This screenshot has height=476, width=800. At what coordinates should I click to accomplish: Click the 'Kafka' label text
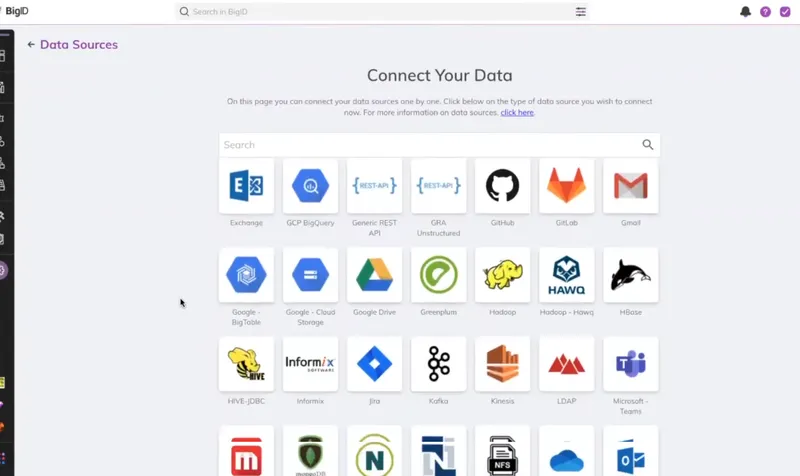point(439,402)
